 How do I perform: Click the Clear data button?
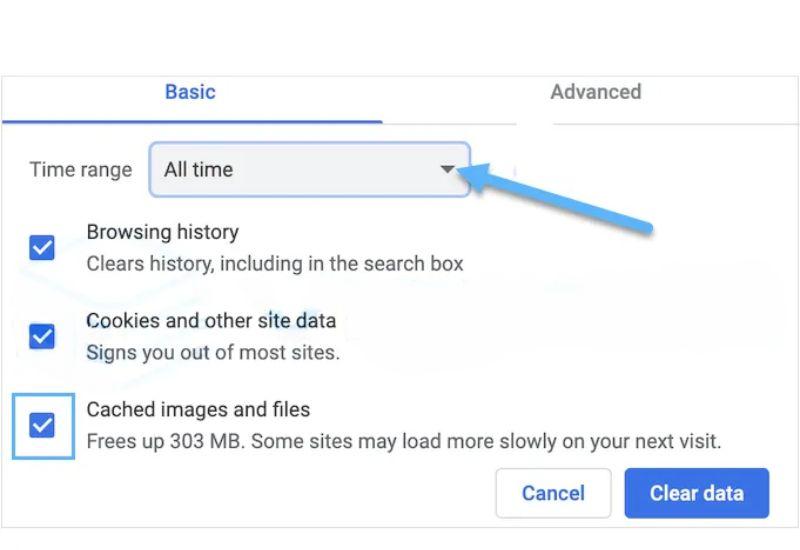pos(696,493)
